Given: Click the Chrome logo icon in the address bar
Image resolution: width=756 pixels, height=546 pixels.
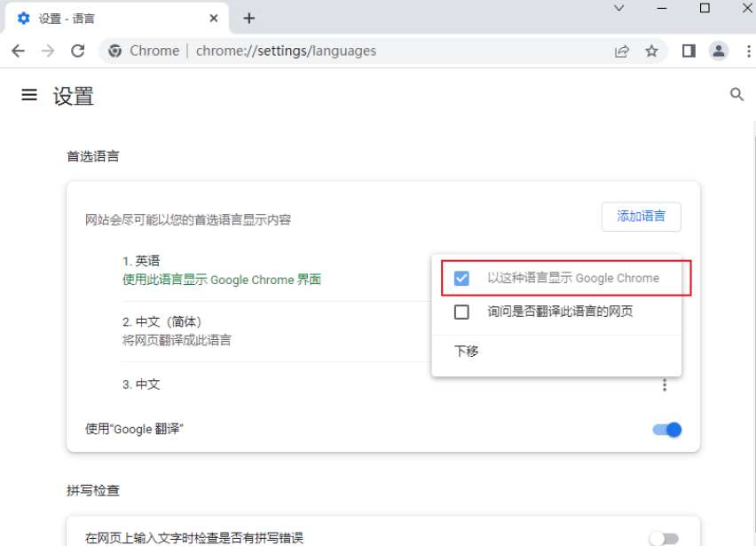Looking at the screenshot, I should (114, 51).
